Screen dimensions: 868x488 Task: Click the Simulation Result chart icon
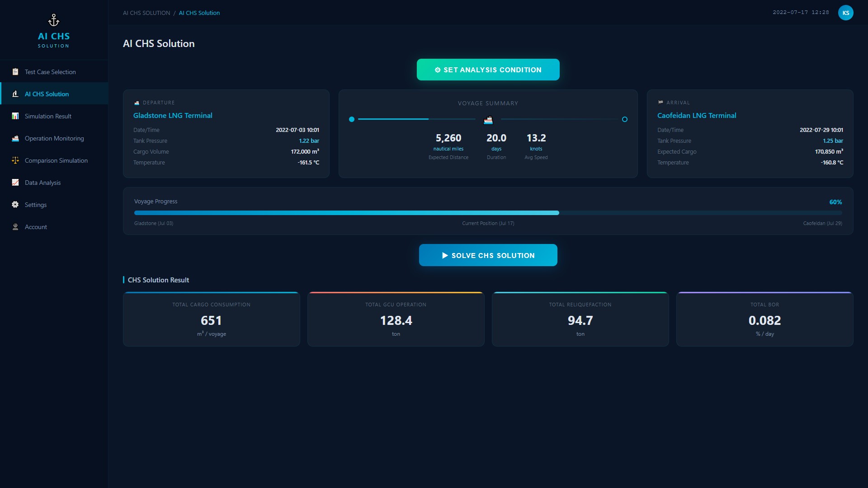click(15, 116)
